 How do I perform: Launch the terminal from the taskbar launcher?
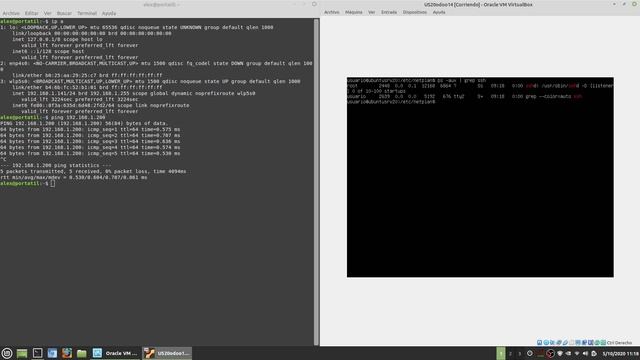[37, 353]
